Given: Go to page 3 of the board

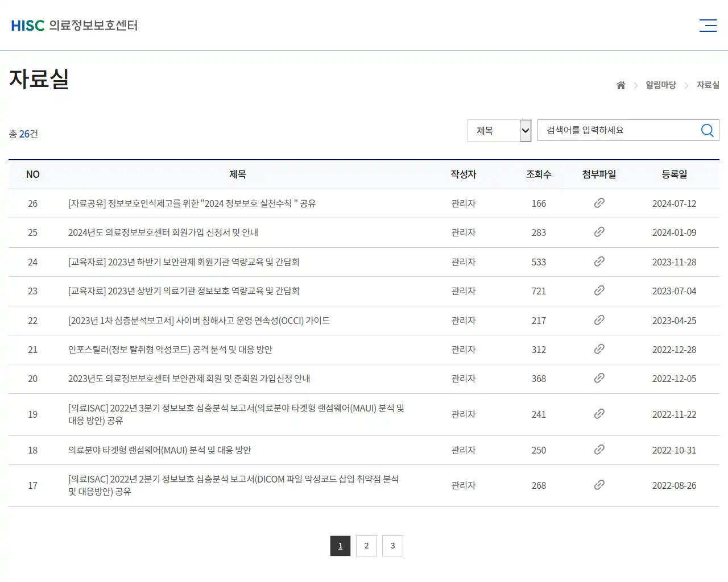Looking at the screenshot, I should pos(392,546).
